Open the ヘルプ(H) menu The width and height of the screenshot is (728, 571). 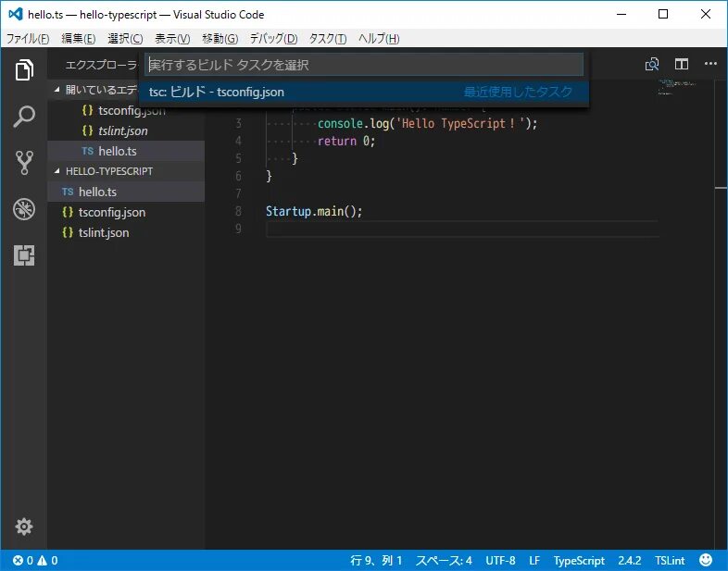379,39
